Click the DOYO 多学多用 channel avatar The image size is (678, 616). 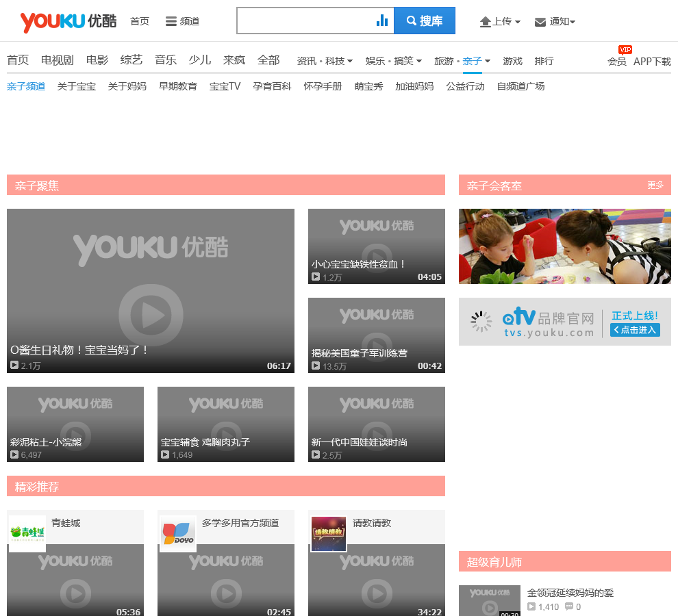[x=177, y=533]
